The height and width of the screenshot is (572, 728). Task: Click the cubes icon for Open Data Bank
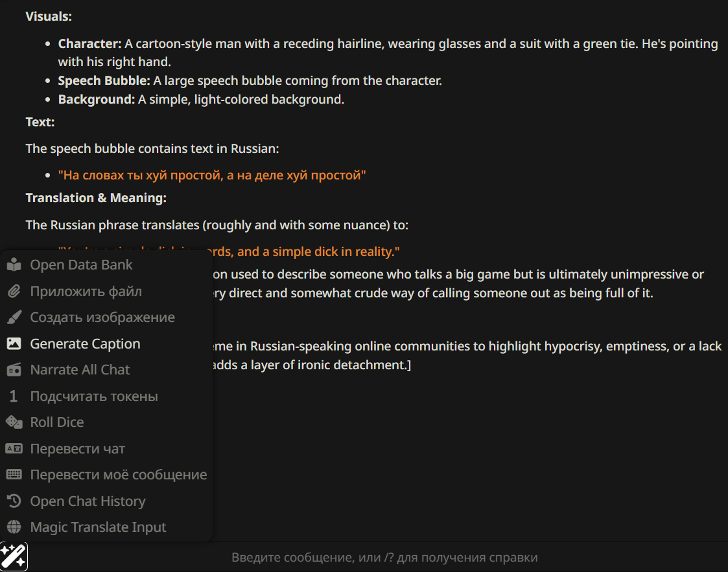(14, 265)
